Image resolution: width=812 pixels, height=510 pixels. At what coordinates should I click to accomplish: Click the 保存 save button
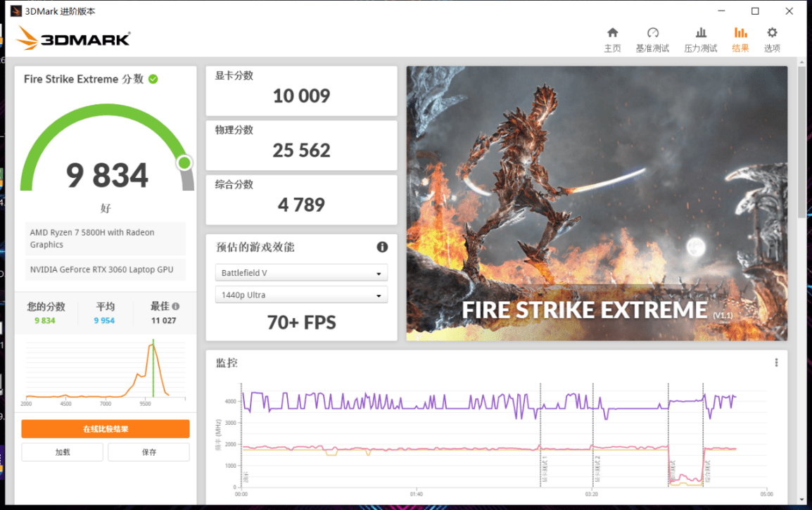click(149, 452)
